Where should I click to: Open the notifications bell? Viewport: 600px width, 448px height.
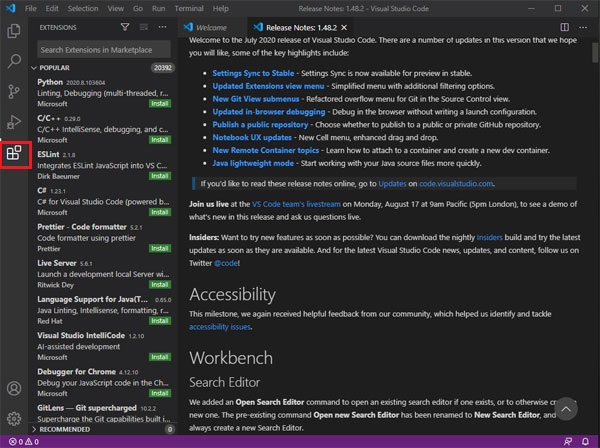tap(585, 441)
